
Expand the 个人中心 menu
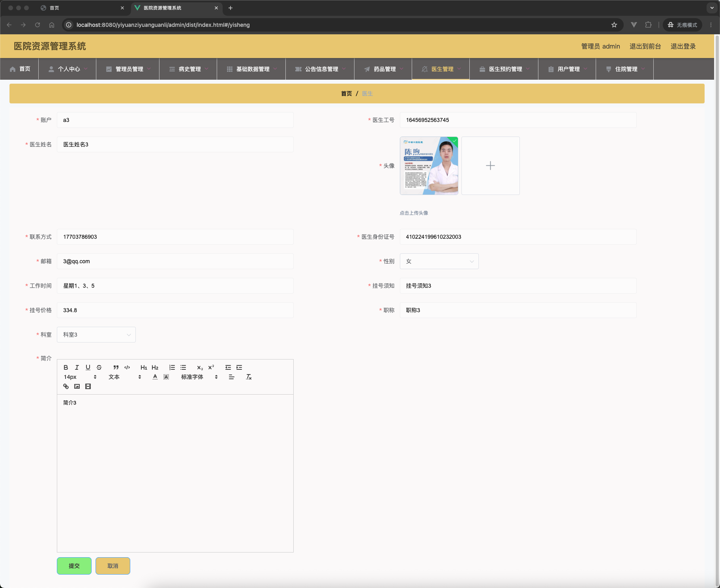[x=67, y=69]
